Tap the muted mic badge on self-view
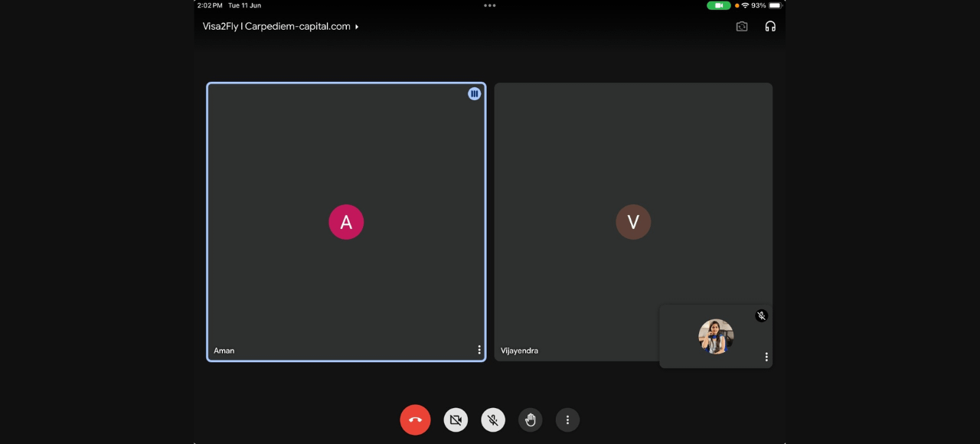 761,315
